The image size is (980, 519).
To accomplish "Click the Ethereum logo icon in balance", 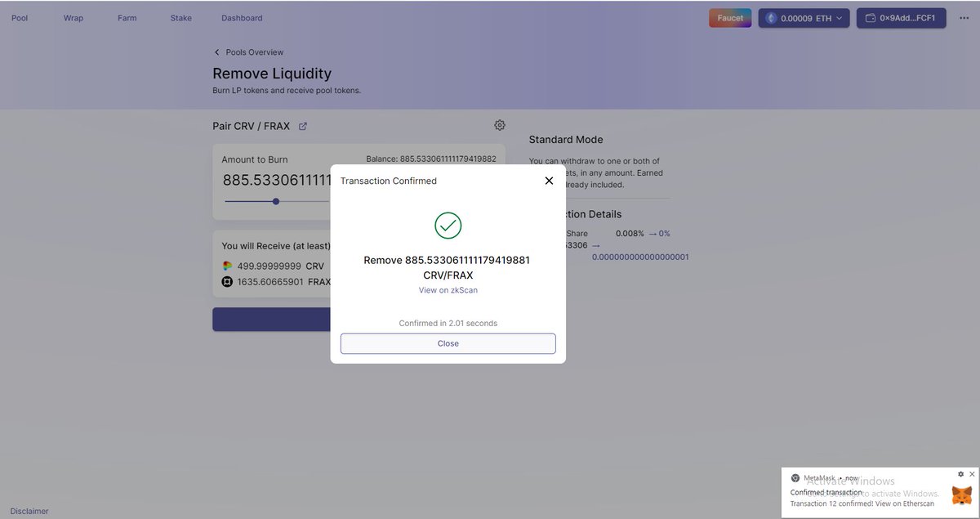I will [x=770, y=18].
